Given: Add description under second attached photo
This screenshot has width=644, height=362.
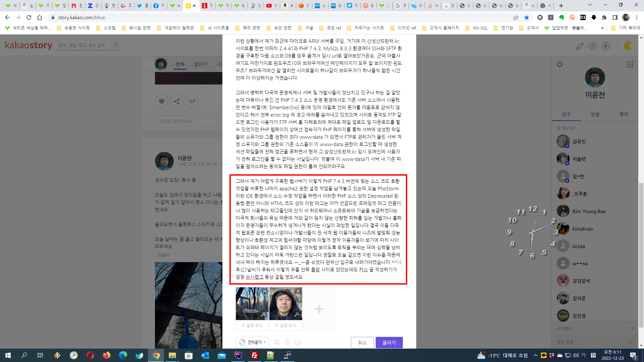Looking at the screenshot, I should pos(286,325).
